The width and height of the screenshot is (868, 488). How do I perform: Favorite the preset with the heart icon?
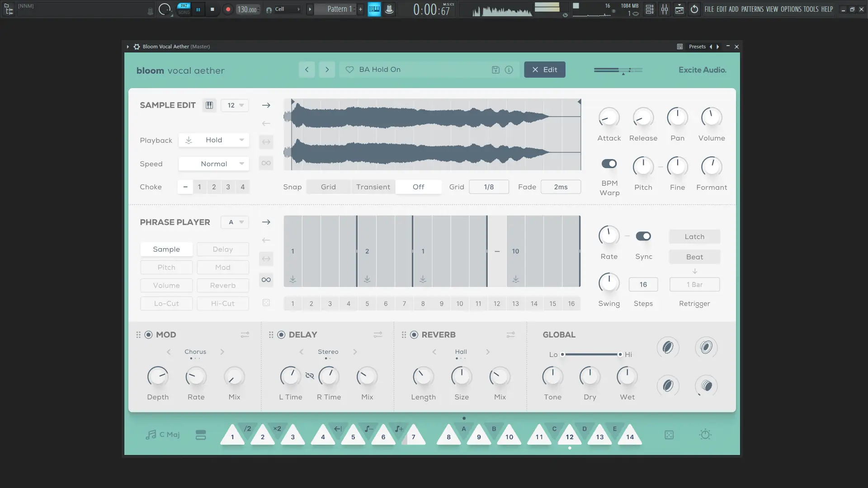point(349,70)
